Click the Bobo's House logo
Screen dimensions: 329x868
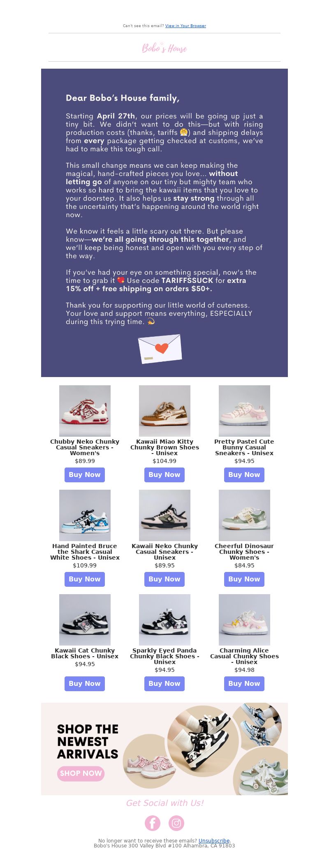pos(164,48)
